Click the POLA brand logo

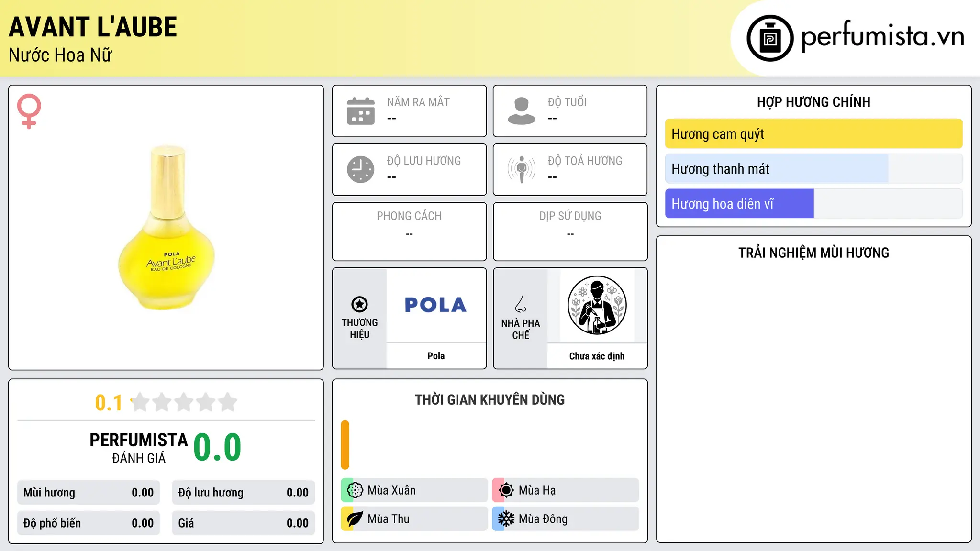[x=435, y=305]
